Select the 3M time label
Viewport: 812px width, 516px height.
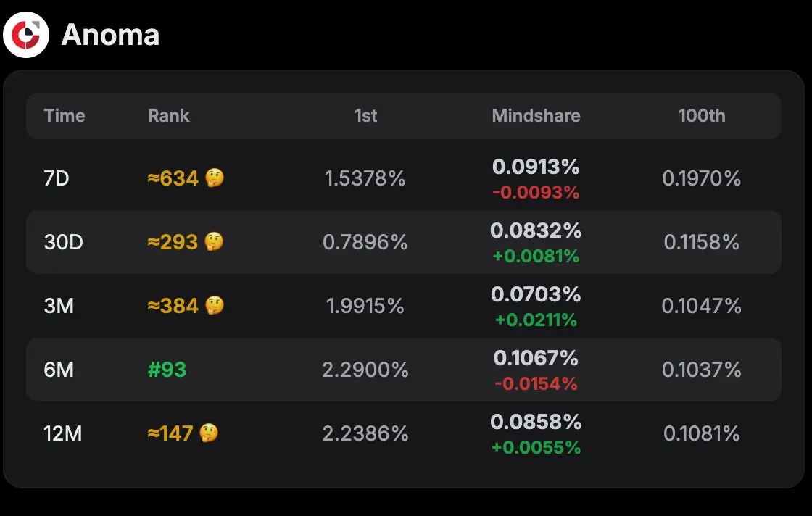pos(59,306)
